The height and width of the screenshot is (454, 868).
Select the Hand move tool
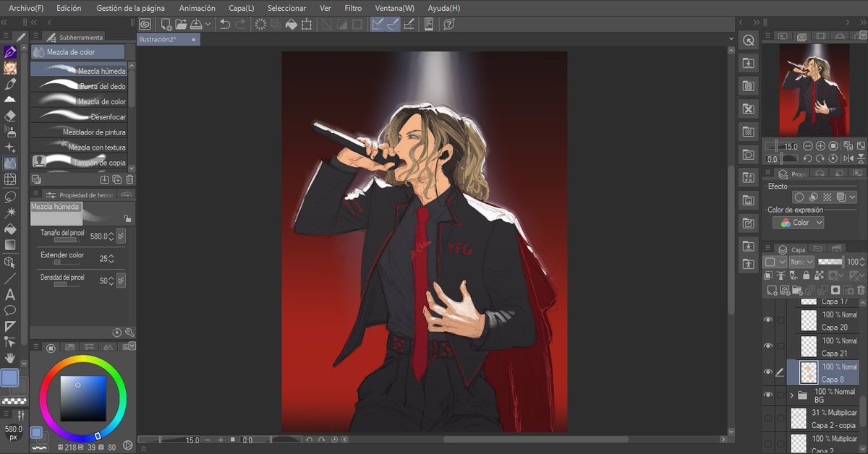point(10,358)
